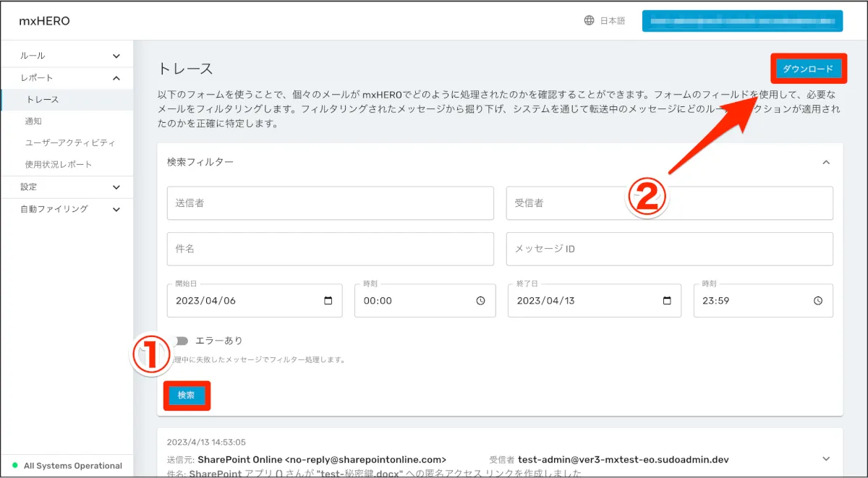Open the ユーザーアクティビティ page
The width and height of the screenshot is (868, 478).
[x=70, y=143]
